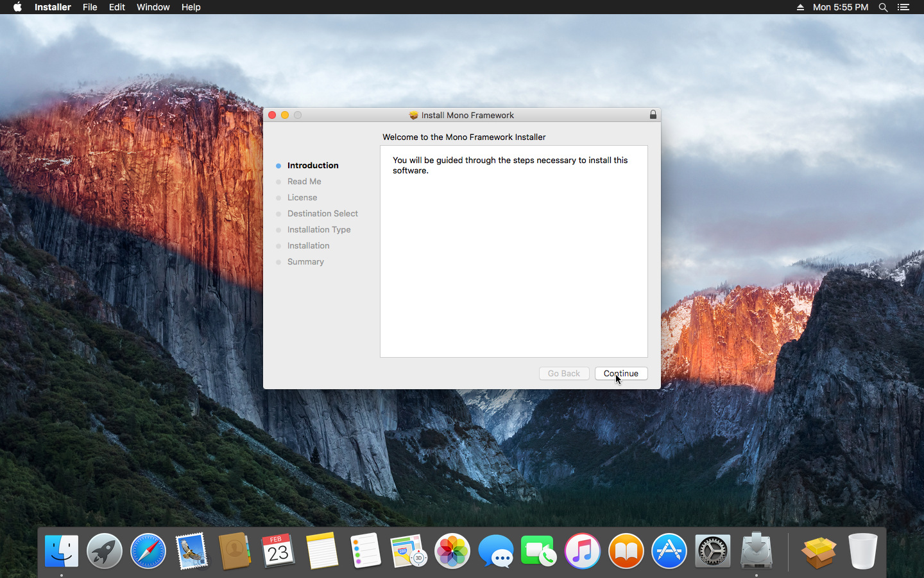Launch System Preferences from the Dock
The height and width of the screenshot is (578, 924).
[713, 552]
